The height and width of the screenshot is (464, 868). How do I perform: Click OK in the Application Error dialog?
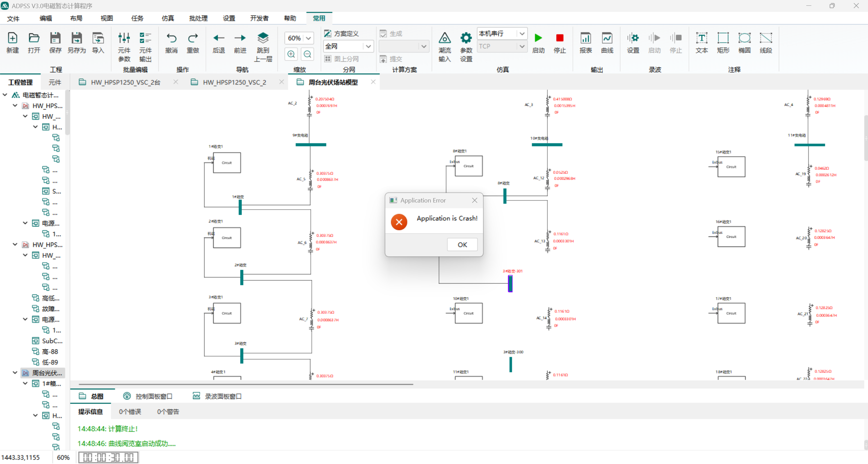coord(462,245)
